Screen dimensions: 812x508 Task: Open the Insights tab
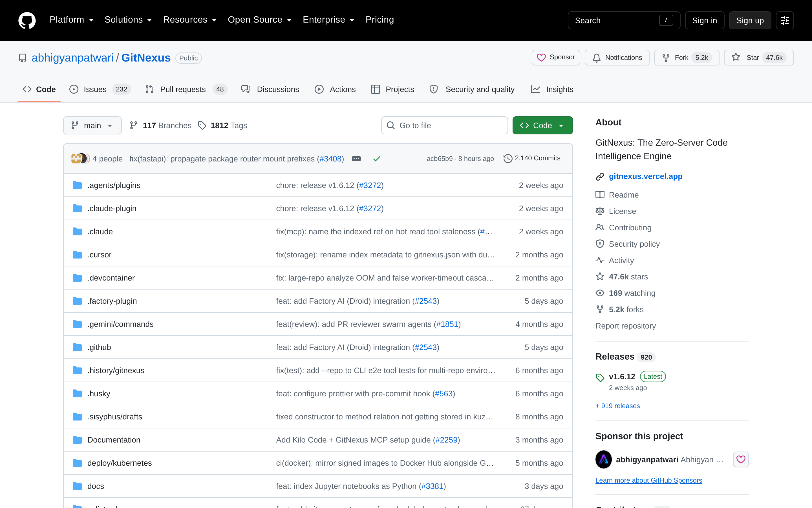(x=552, y=89)
